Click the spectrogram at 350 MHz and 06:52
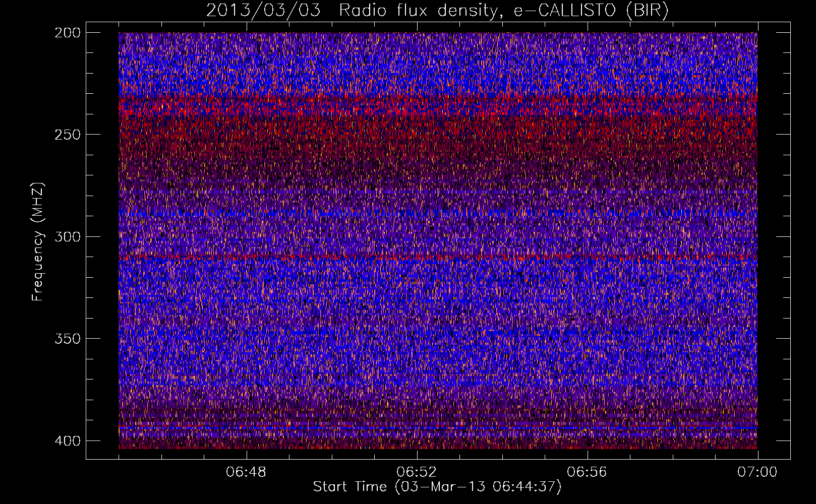The width and height of the screenshot is (816, 504). (x=417, y=338)
